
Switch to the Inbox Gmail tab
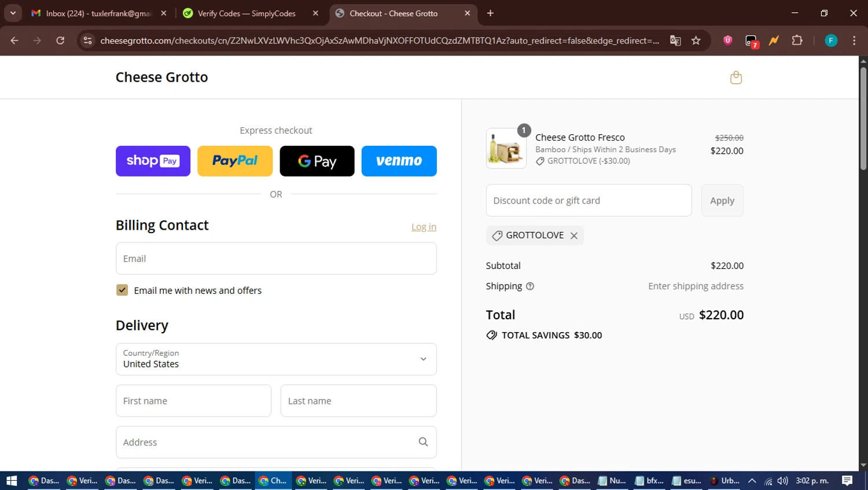pos(98,13)
